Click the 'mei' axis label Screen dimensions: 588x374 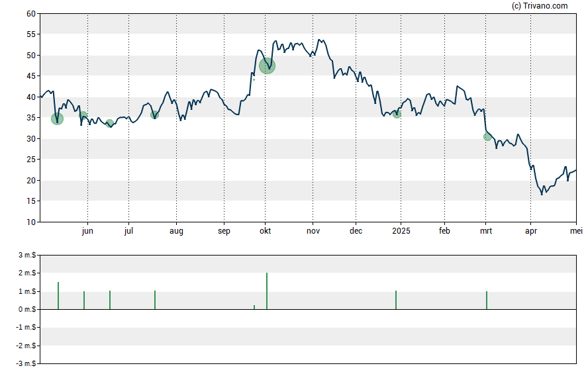(576, 231)
